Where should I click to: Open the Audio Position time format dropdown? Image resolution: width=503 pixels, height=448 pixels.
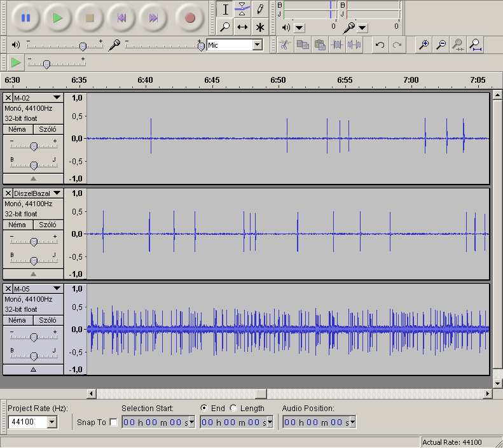pos(352,422)
